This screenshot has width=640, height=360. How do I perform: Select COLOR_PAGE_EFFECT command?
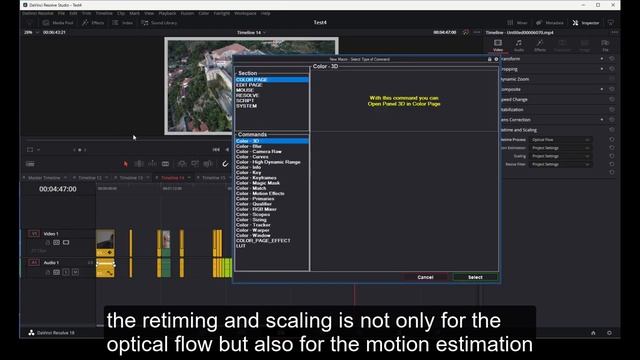[271, 241]
